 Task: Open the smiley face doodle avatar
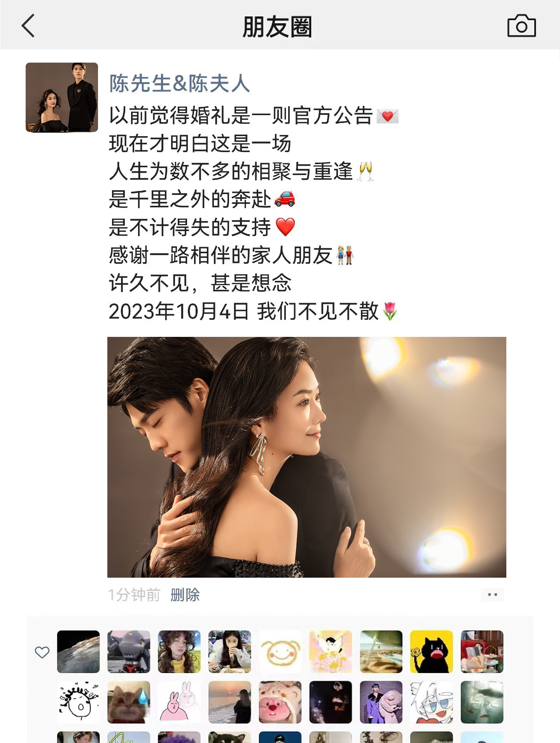point(280,652)
